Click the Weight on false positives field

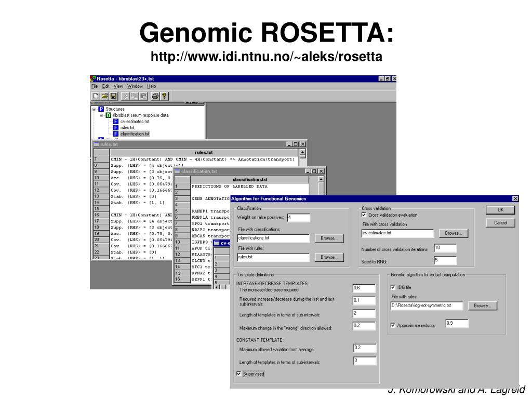pos(299,218)
